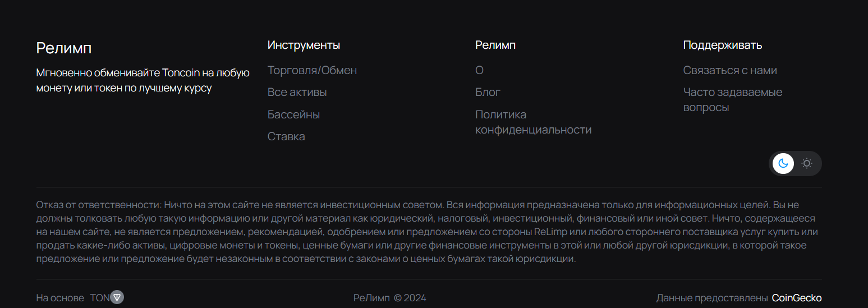Open the Торговля/Обмен link
Viewport: 868px width, 308px height.
[x=312, y=70]
